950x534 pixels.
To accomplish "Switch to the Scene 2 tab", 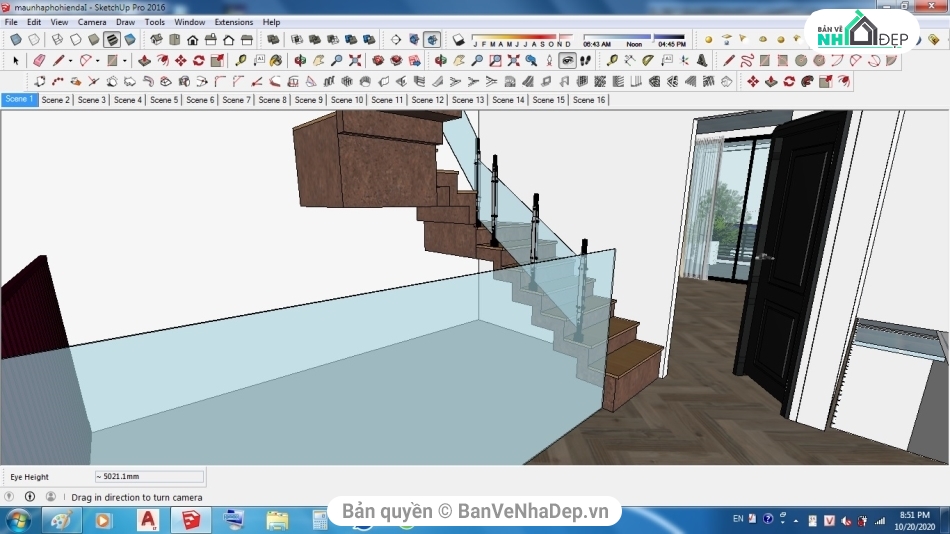I will [56, 100].
